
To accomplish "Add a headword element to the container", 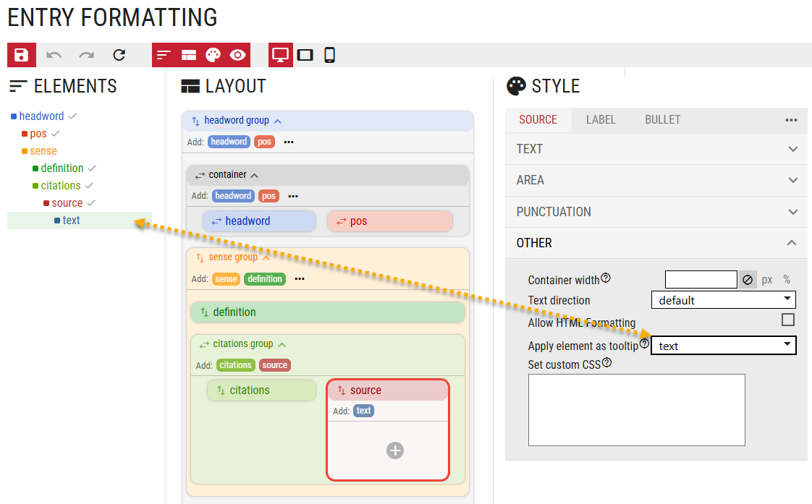I will pyautogui.click(x=233, y=195).
